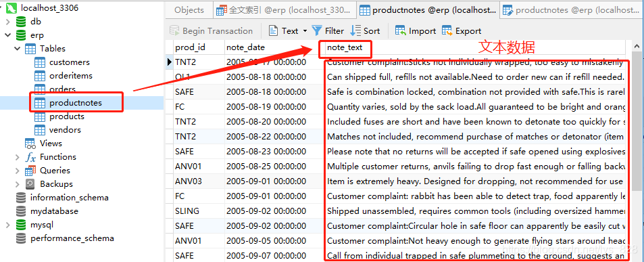The image size is (644, 262).
Task: Click the orderitems table icon
Action: click(x=40, y=76)
